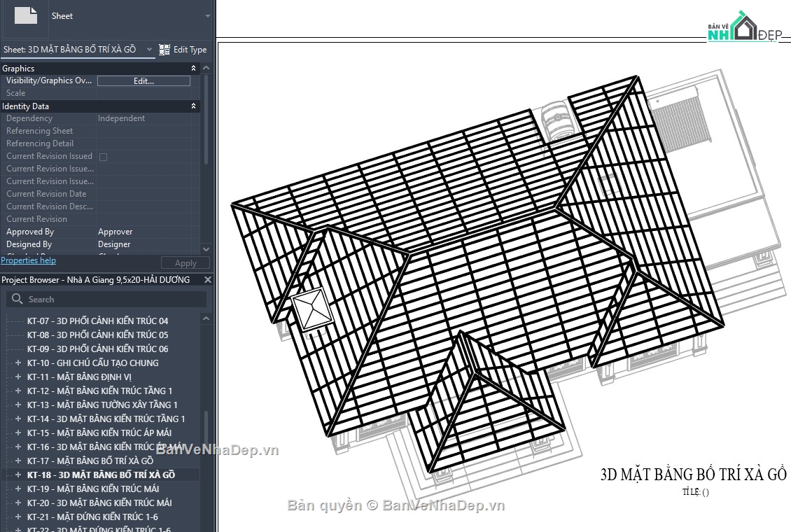Open the sheet instance filter dropdown
Viewport: 791px width, 532px height.
click(149, 50)
